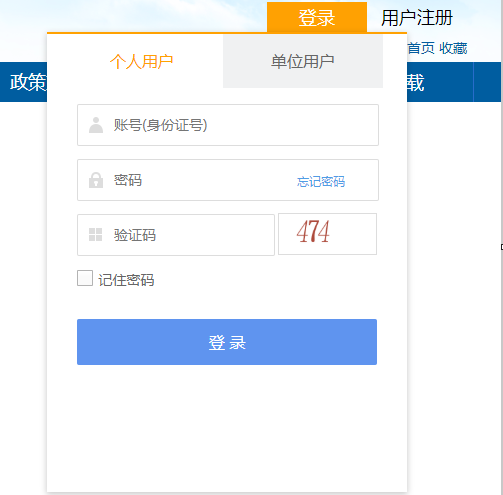The height and width of the screenshot is (495, 503).
Task: Submit with the blue 登录 button
Action: coord(227,342)
